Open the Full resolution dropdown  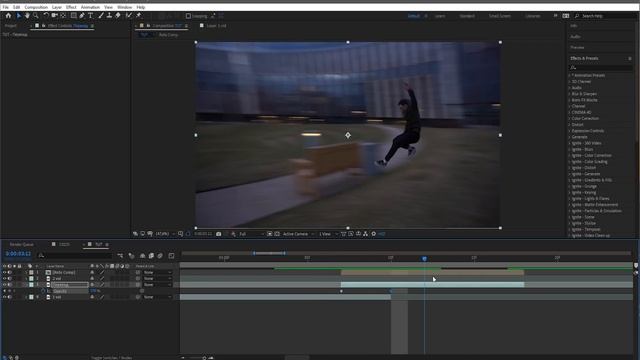[x=251, y=234]
